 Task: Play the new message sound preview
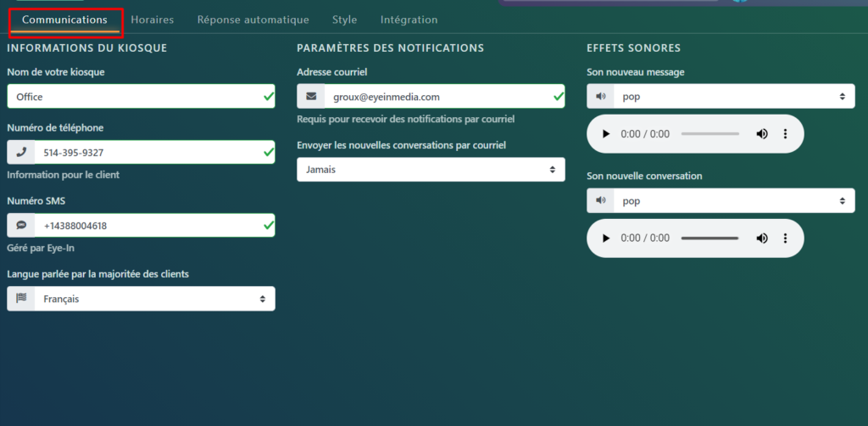coord(605,134)
